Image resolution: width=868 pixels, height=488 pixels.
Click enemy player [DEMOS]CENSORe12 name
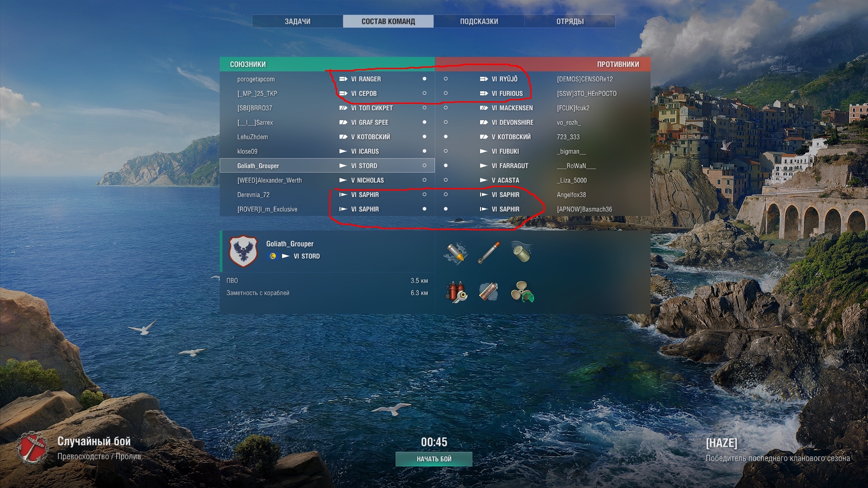[x=585, y=79]
